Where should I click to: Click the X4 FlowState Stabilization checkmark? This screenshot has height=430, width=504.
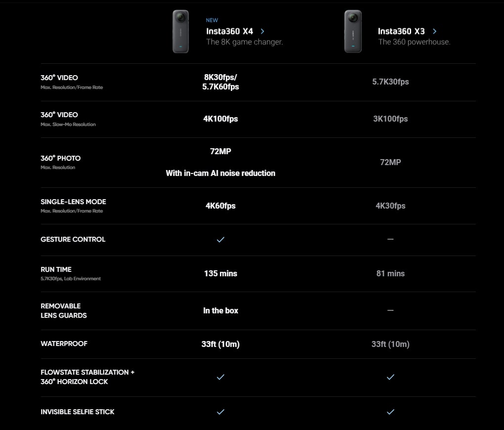click(220, 377)
